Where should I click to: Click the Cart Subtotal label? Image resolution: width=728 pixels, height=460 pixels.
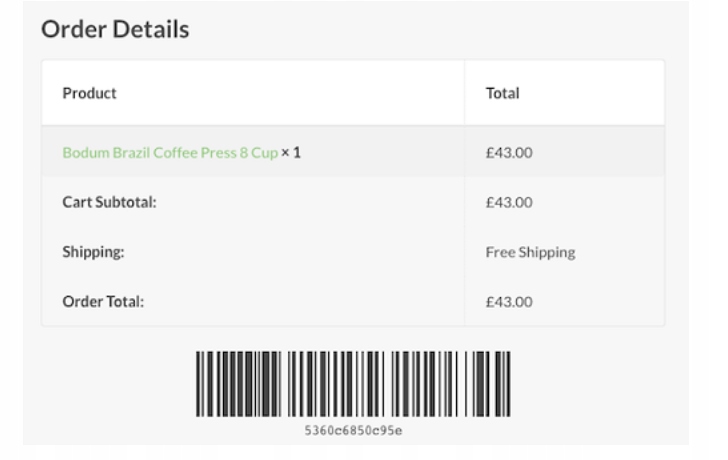tap(110, 202)
